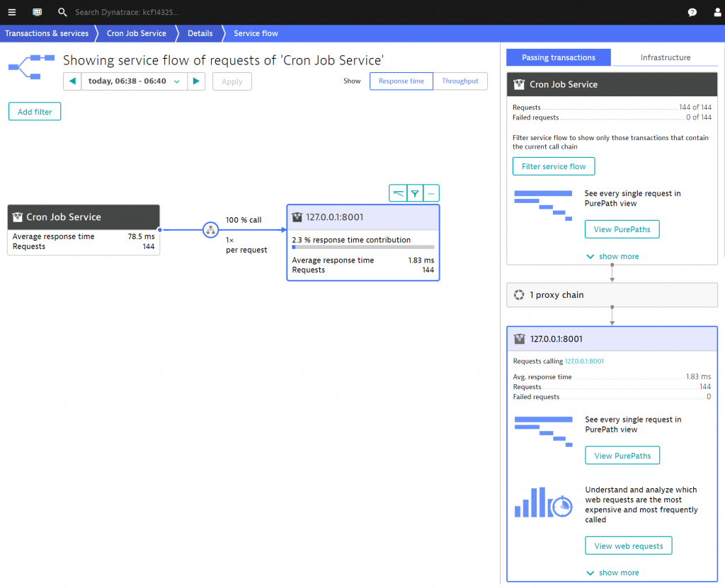Viewport: 725px width, 588px height.
Task: Go to Cron Job Service breadcrumb
Action: coord(137,33)
